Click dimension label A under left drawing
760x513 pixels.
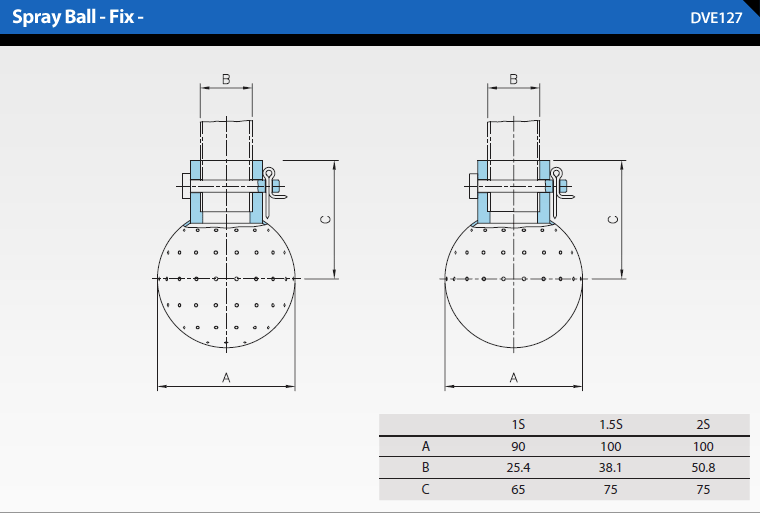tap(226, 378)
